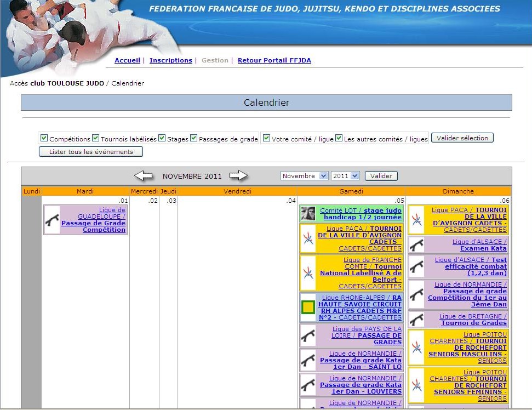The image size is (532, 410).
Task: Click belt icon beside Pays de la Loire event
Action: (308, 335)
